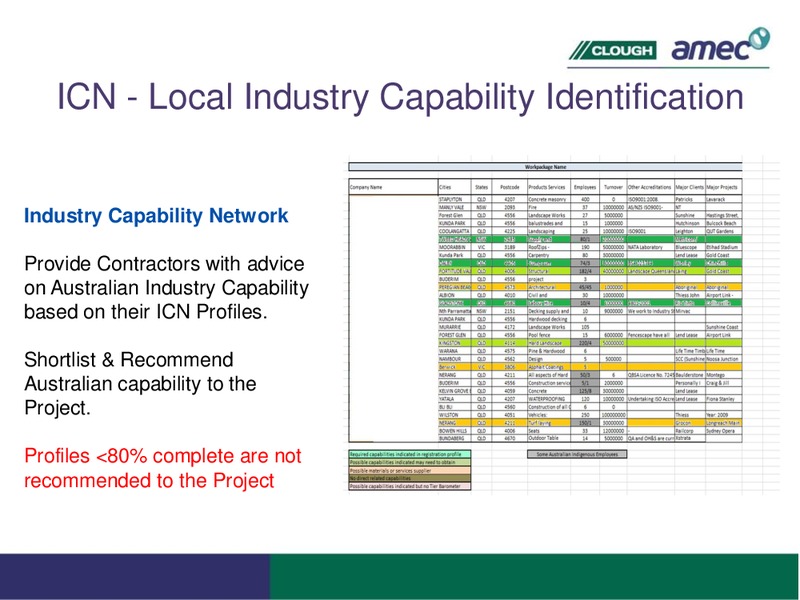Screen dimensions: 800x600
Task: Click the KINGSTON city cell
Action: 455,343
